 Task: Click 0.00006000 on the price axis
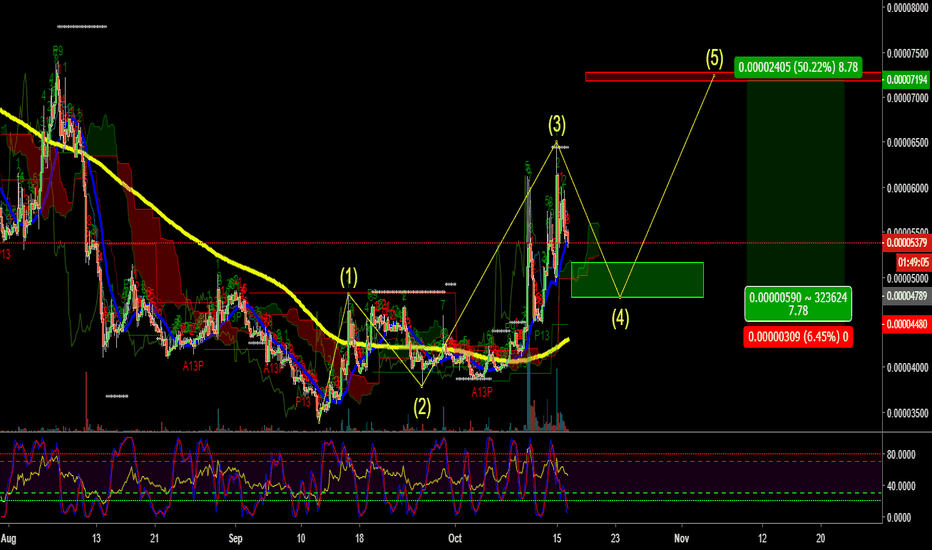coord(908,188)
